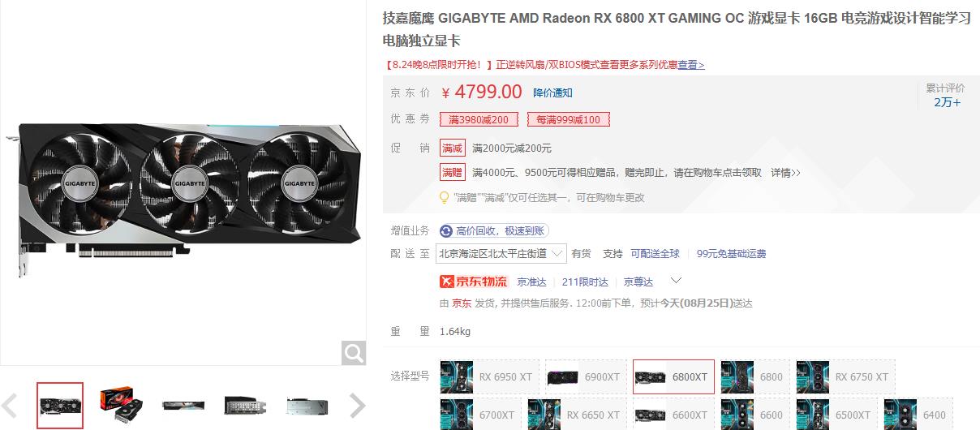Open the 北京海淀区北太平庄街道 delivery address dropdown

[x=501, y=253]
